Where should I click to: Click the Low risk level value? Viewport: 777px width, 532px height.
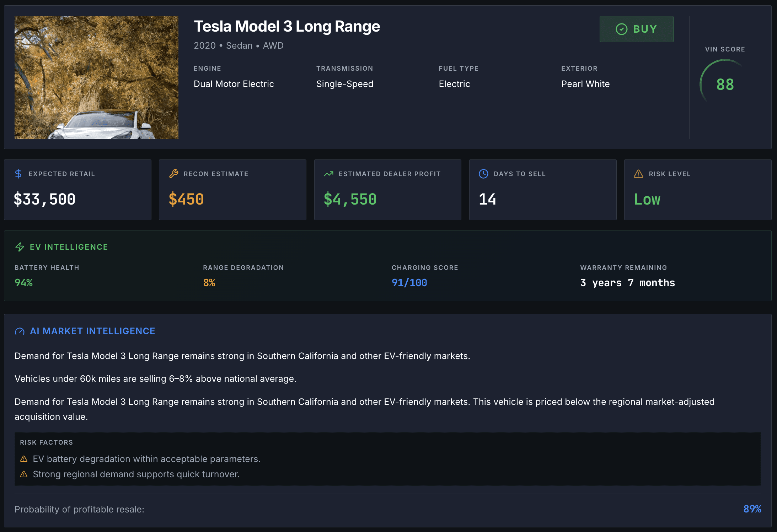(647, 199)
